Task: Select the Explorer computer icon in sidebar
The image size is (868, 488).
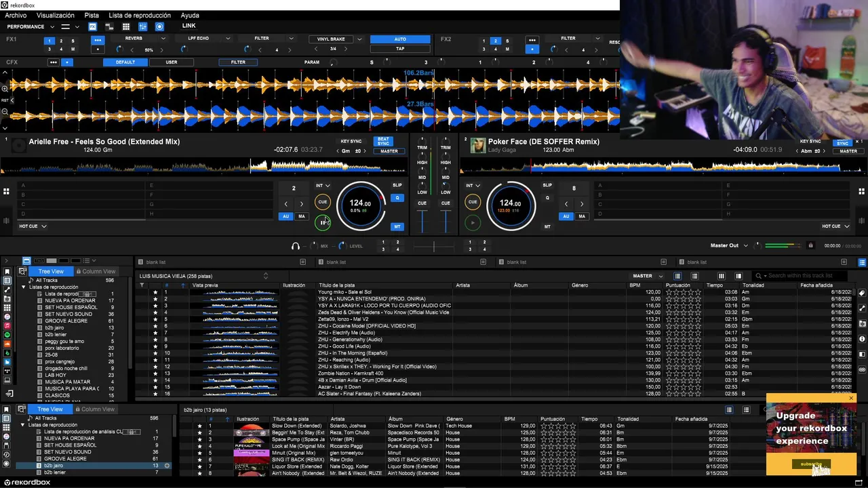Action: coord(7,380)
